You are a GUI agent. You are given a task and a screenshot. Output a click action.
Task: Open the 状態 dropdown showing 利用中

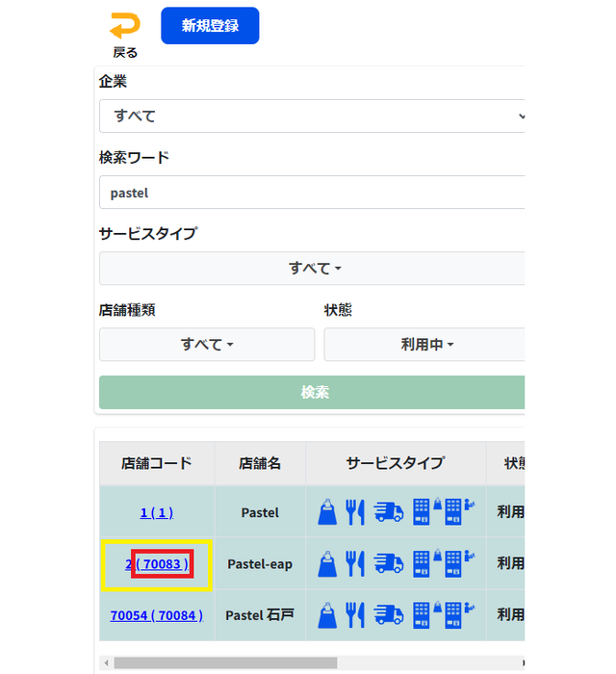424,345
